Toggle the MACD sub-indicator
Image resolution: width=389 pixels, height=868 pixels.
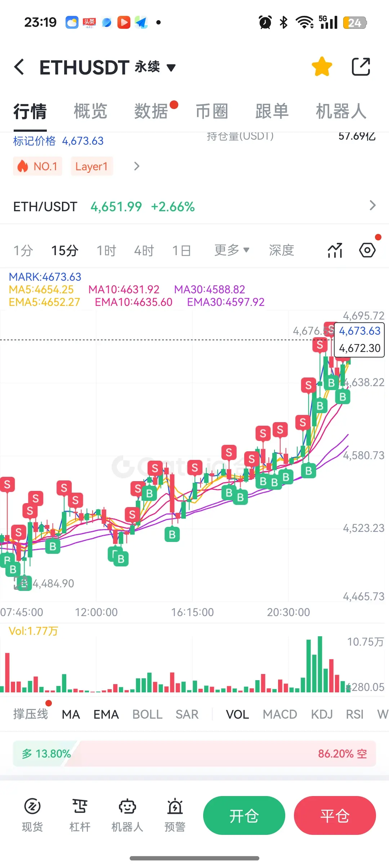(280, 714)
